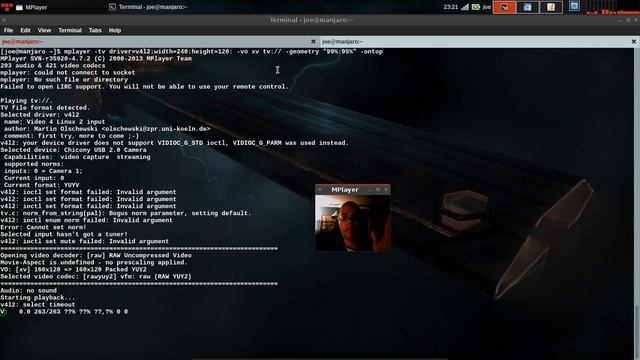
Task: Click the 'v4l2: select timeout' line
Action: (38, 305)
